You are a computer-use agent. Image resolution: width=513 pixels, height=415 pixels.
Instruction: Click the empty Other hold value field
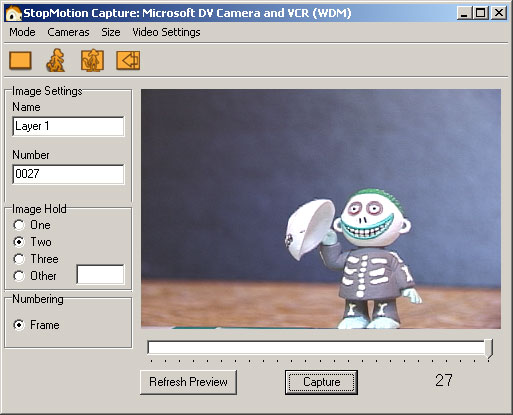pyautogui.click(x=100, y=275)
